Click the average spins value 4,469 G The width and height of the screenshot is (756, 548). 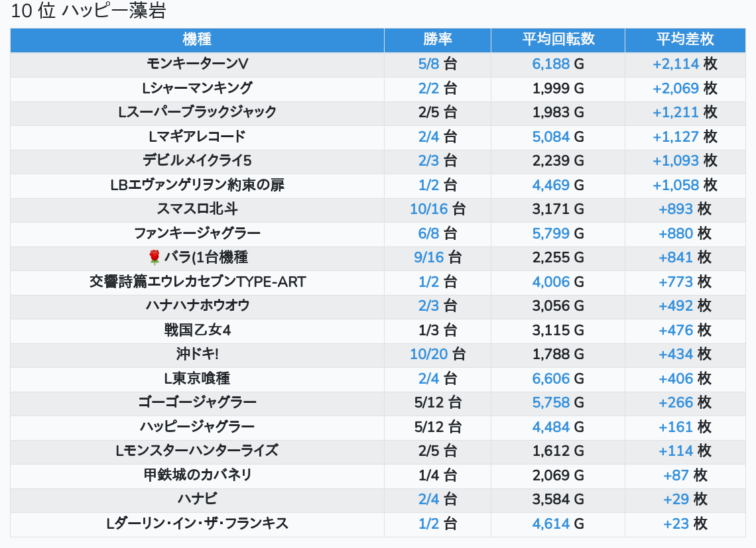[x=558, y=185]
